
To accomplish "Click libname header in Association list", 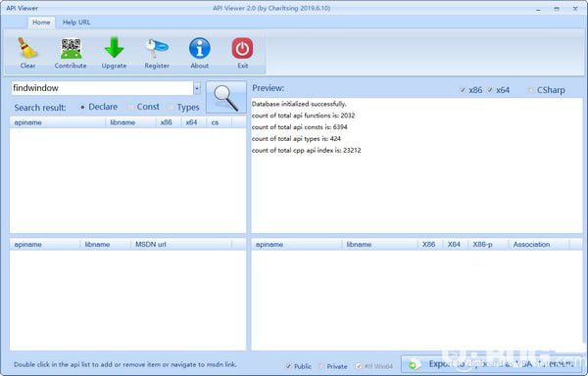I will (x=379, y=245).
